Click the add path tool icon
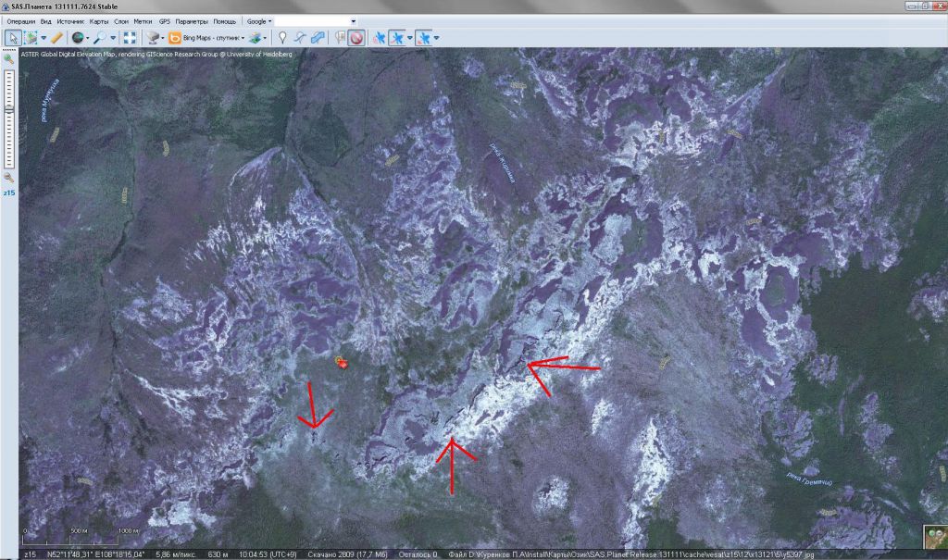Image resolution: width=948 pixels, height=560 pixels. (x=300, y=38)
